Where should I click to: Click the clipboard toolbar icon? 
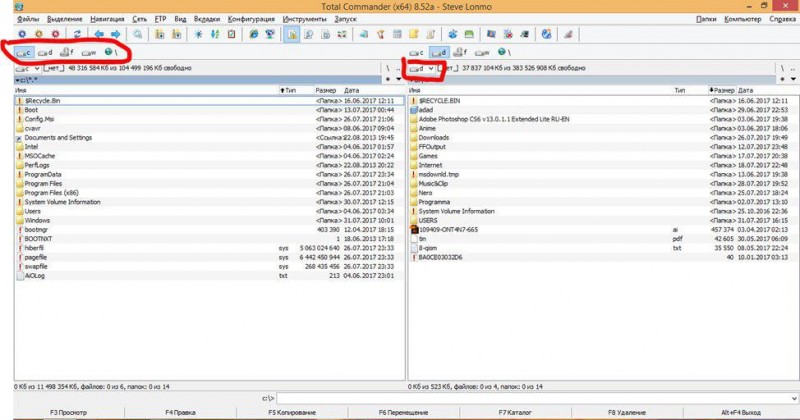click(x=232, y=34)
